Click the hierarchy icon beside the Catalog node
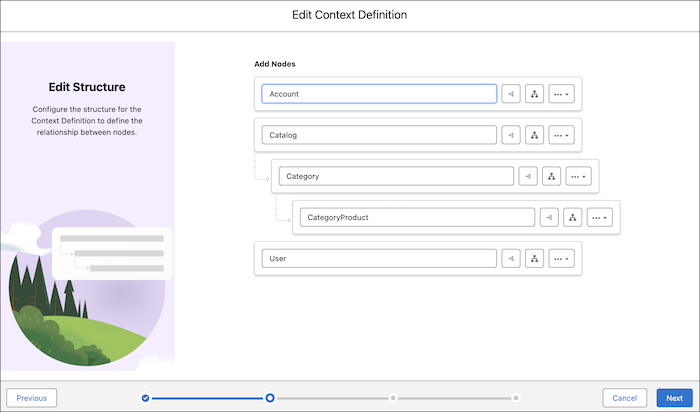 (x=534, y=135)
